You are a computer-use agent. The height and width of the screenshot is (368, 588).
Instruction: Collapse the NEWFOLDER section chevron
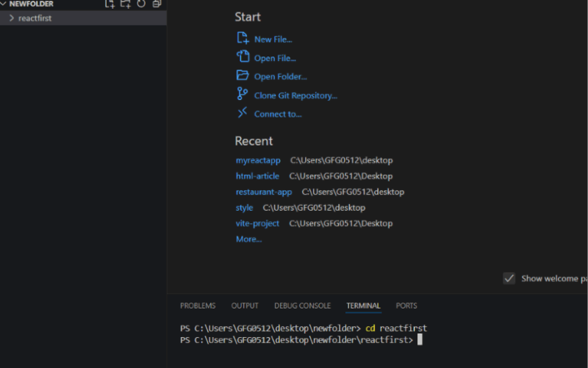pyautogui.click(x=4, y=4)
